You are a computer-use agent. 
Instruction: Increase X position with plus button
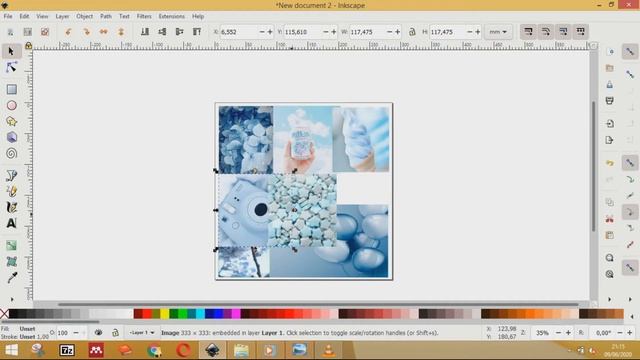click(x=270, y=32)
